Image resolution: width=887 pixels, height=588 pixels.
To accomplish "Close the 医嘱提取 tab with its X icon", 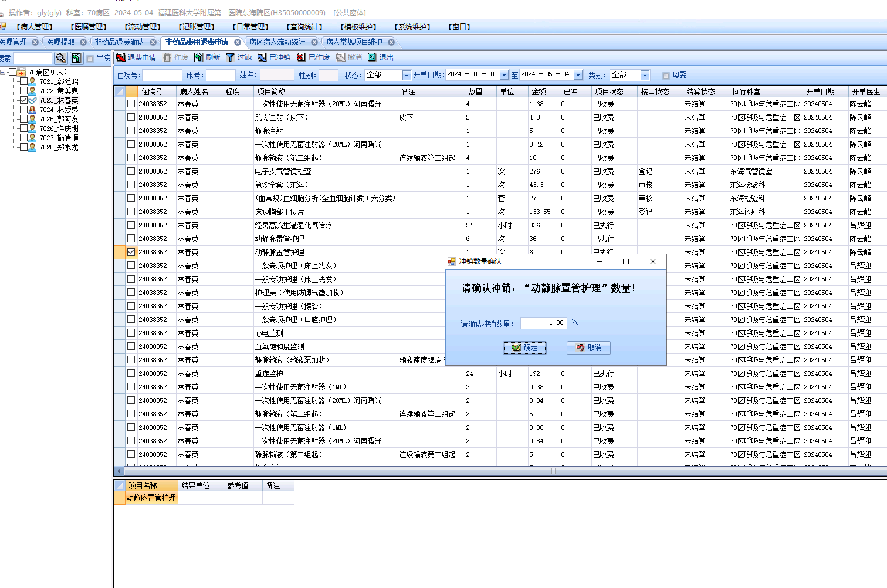I will pyautogui.click(x=83, y=42).
